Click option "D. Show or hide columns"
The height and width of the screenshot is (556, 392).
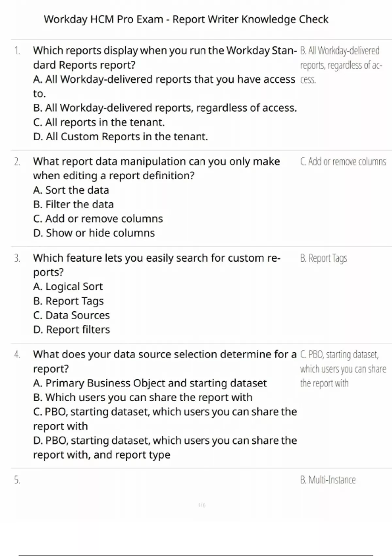click(x=94, y=233)
